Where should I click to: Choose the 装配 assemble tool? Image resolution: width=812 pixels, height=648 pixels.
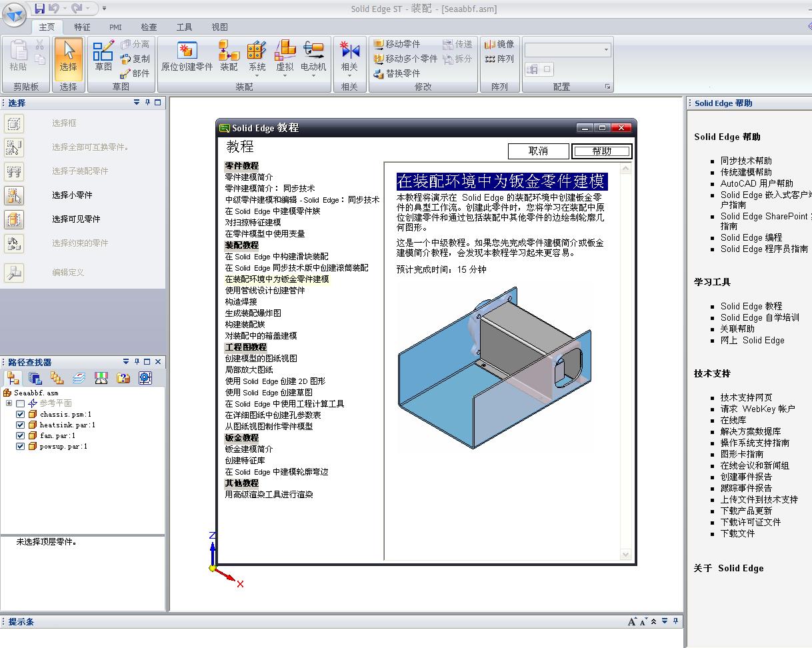point(229,57)
